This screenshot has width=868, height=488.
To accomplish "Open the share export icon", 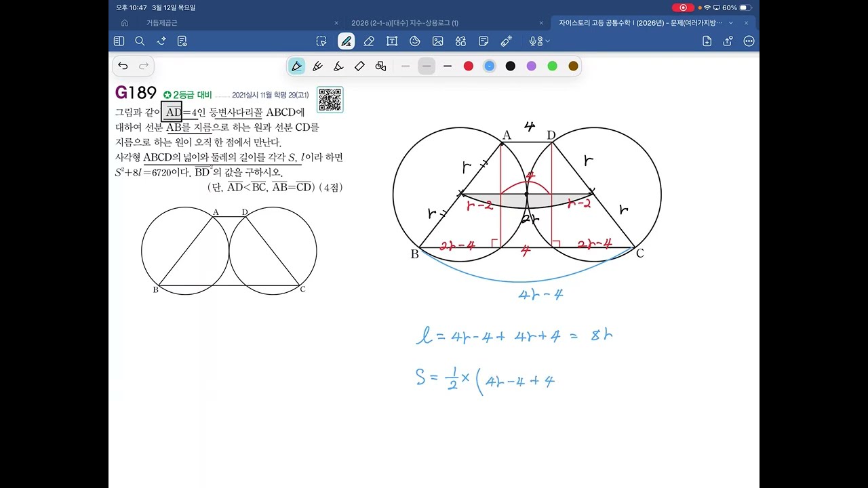I will [x=728, y=41].
